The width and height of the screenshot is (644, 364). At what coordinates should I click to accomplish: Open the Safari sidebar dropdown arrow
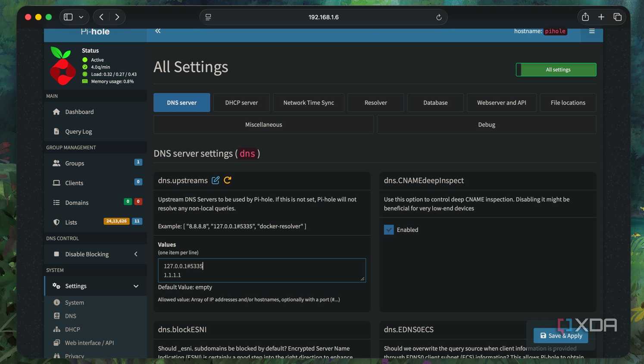[x=81, y=17]
